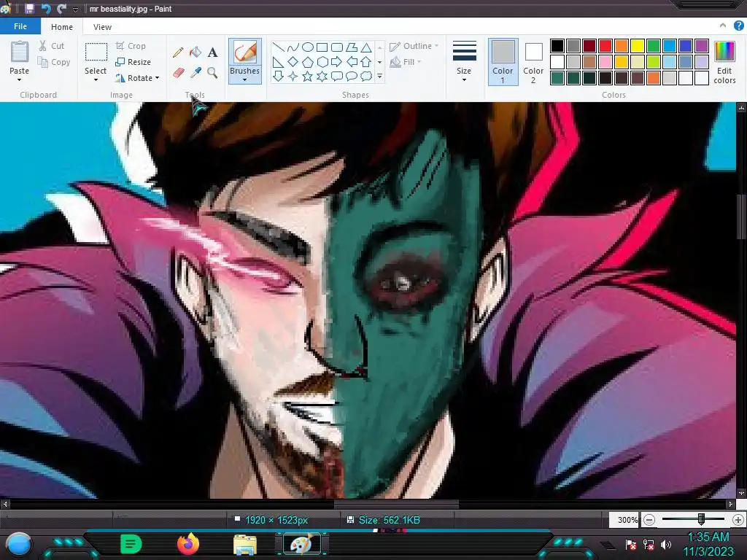The width and height of the screenshot is (747, 560).
Task: Choose the Line shape
Action: [x=278, y=47]
